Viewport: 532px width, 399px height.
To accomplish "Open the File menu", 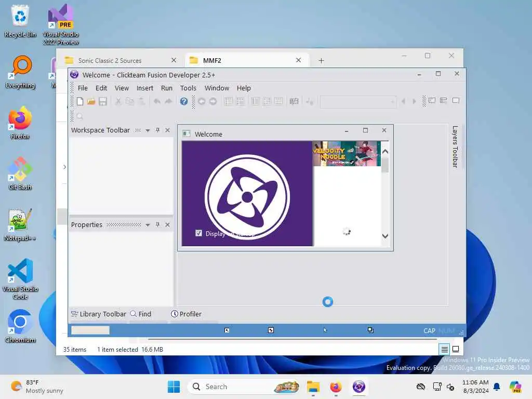I will point(83,88).
